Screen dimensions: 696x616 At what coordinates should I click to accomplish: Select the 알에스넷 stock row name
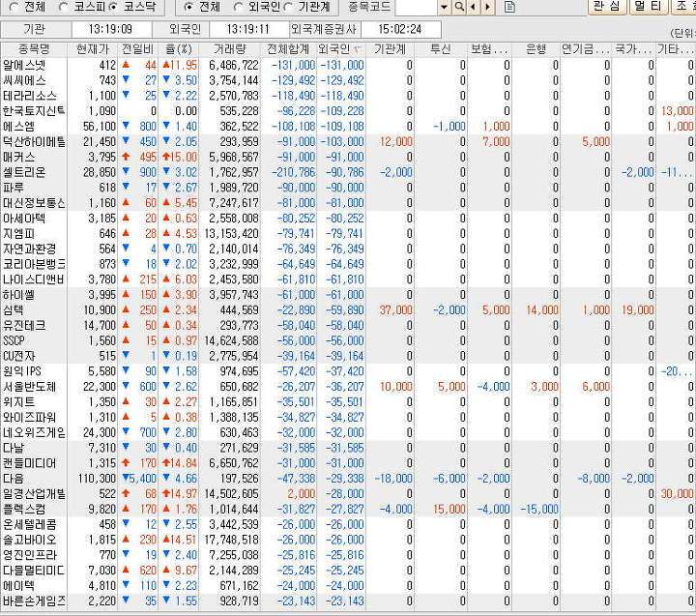(x=24, y=66)
